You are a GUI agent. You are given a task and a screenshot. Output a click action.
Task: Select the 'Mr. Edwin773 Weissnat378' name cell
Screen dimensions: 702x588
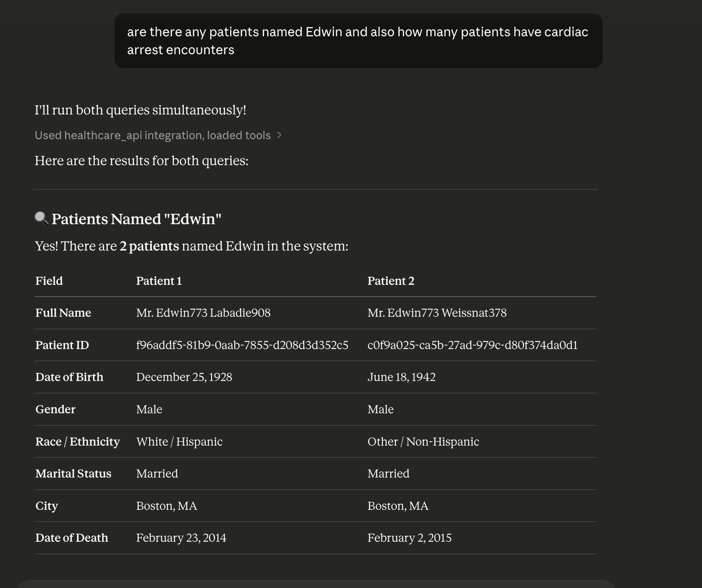click(x=437, y=313)
